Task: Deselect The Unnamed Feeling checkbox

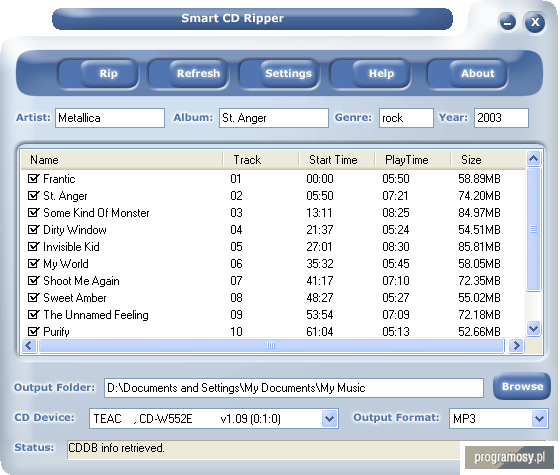Action: pyautogui.click(x=33, y=315)
